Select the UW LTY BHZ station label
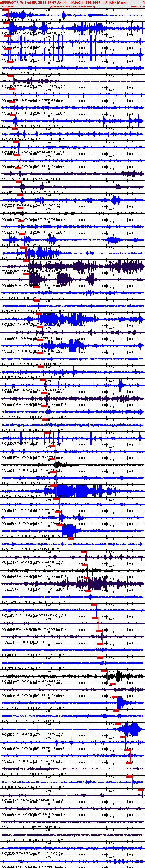 (33, 800)
